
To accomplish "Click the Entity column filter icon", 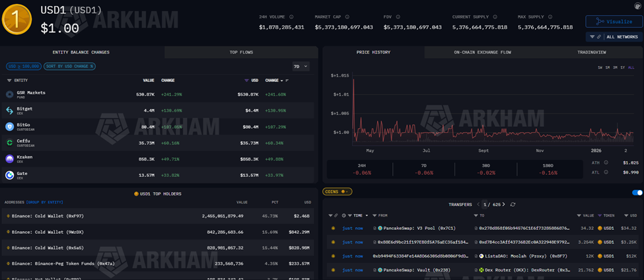I will point(9,81).
